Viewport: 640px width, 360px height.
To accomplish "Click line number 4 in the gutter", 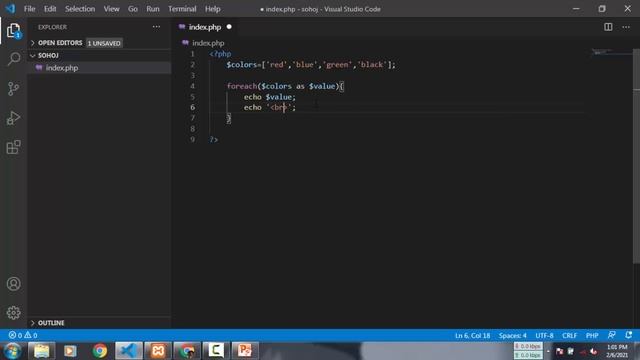I will [x=192, y=86].
